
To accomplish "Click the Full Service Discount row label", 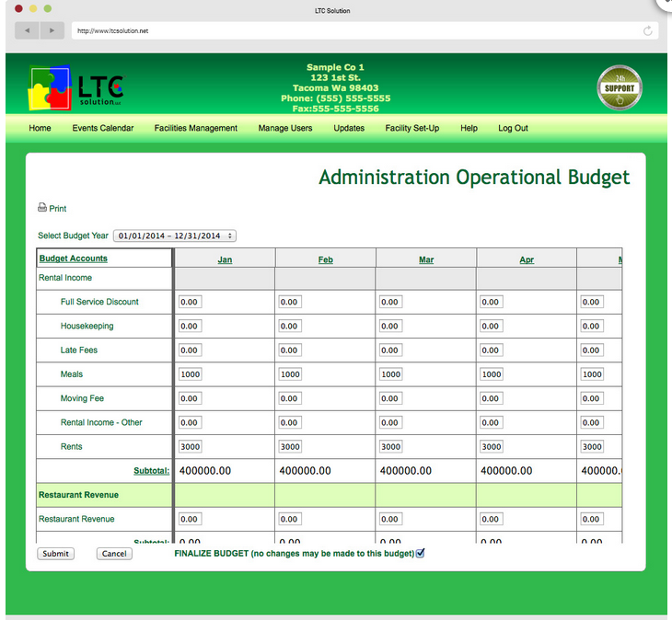I will pyautogui.click(x=99, y=302).
